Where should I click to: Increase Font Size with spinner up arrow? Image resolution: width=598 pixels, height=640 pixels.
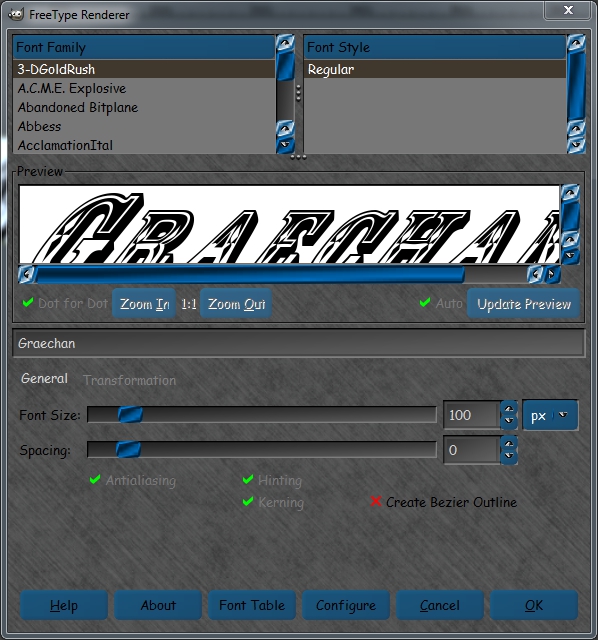[509, 409]
